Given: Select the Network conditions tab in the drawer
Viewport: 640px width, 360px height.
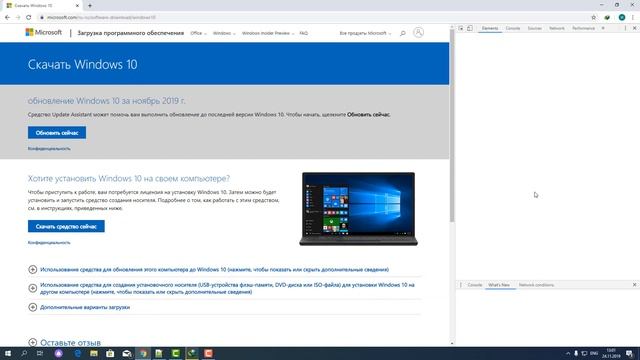Looking at the screenshot, I should [536, 285].
